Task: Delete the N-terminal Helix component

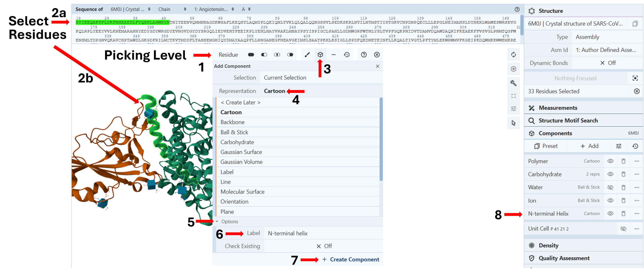Action: pyautogui.click(x=623, y=214)
